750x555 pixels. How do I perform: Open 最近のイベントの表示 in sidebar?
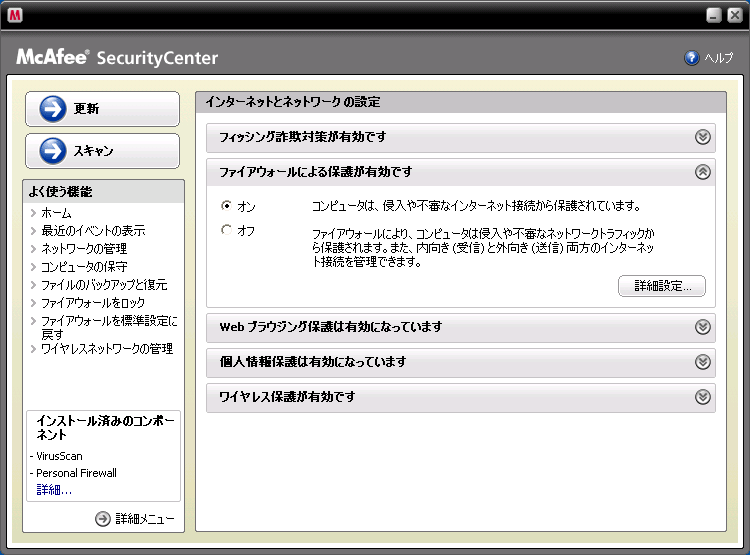point(93,230)
